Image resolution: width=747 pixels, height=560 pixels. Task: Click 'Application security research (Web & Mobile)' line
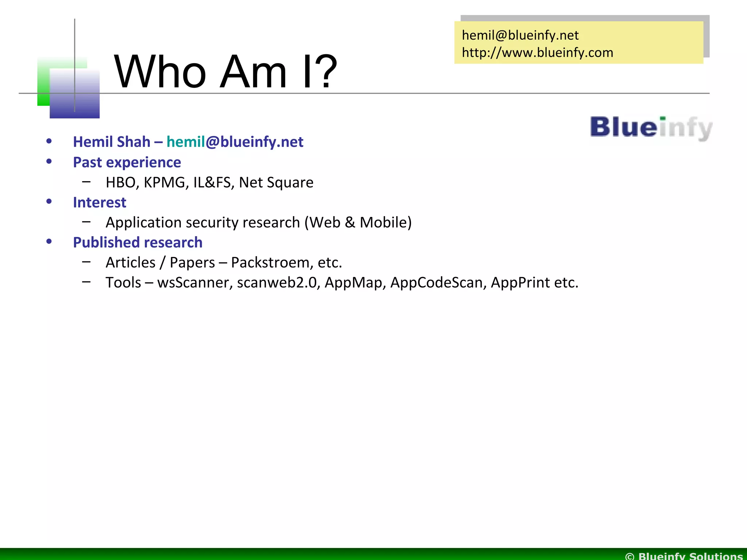click(259, 222)
